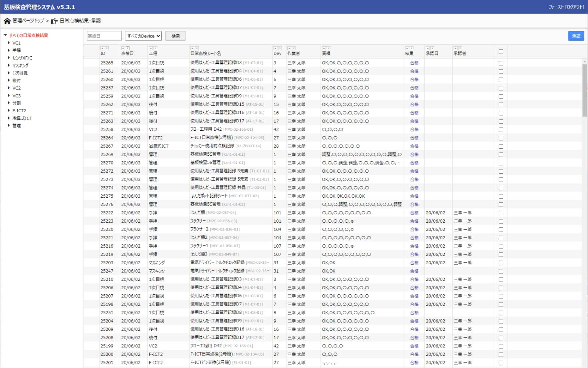
Task: Sort 結果 column descending
Action: tap(412, 48)
